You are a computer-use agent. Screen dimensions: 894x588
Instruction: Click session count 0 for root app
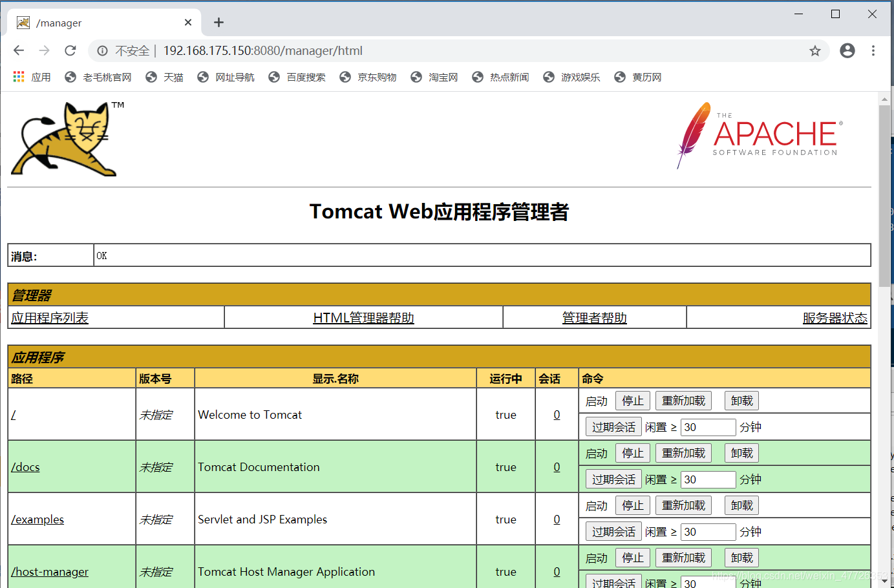[x=557, y=415]
